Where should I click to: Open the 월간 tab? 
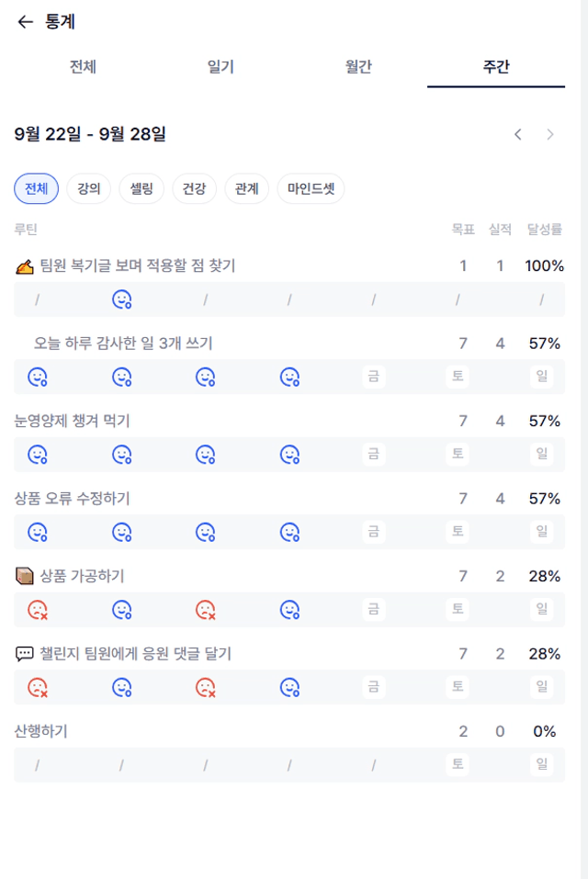pyautogui.click(x=358, y=67)
